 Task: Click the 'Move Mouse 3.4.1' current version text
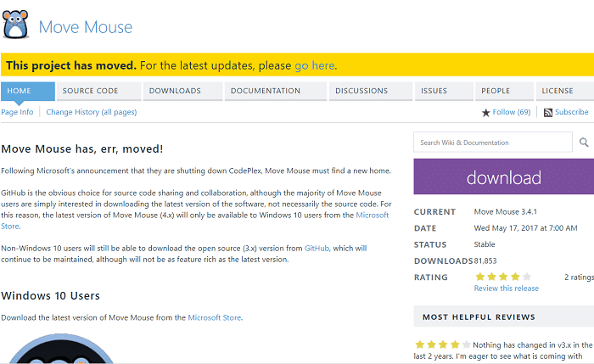click(506, 212)
